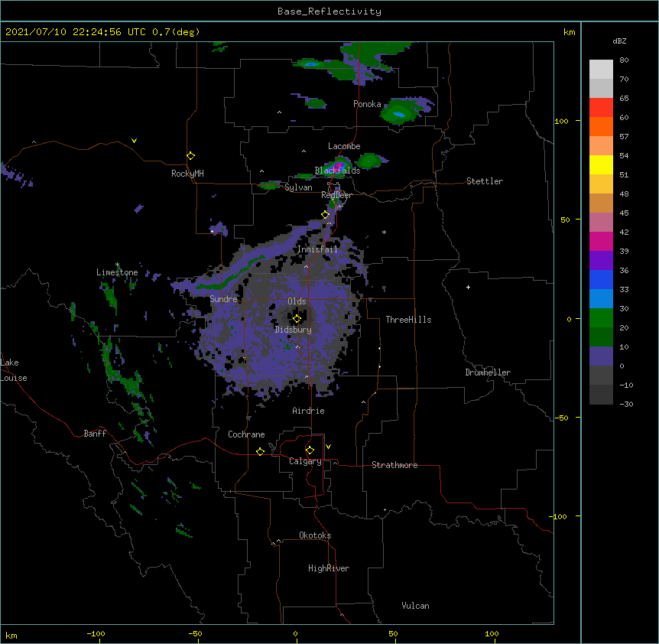
Task: Select the Okotoks label
Action: [x=315, y=535]
